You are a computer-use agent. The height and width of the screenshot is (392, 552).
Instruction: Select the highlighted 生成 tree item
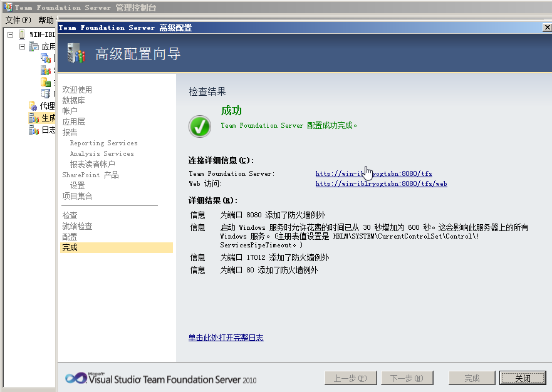pyautogui.click(x=42, y=118)
